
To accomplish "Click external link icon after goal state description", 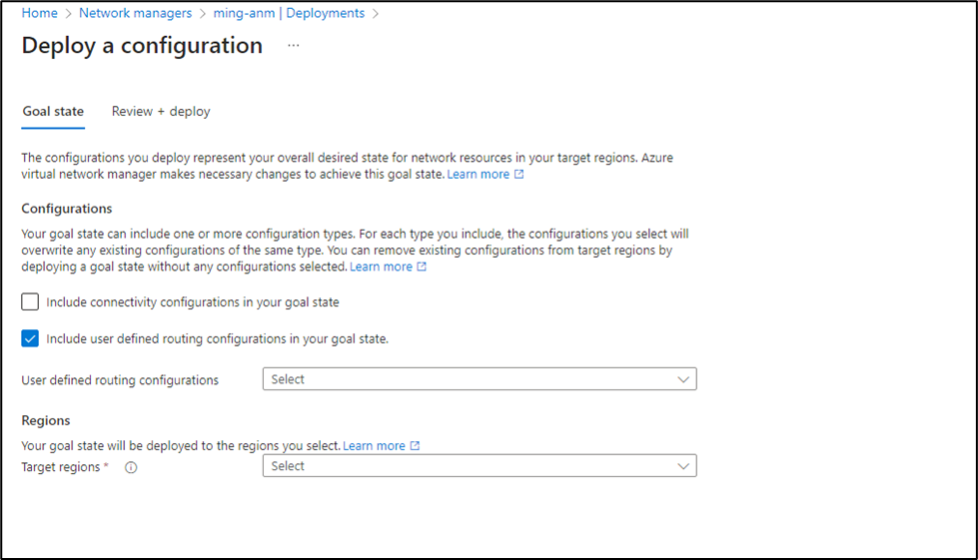I will pyautogui.click(x=518, y=175).
